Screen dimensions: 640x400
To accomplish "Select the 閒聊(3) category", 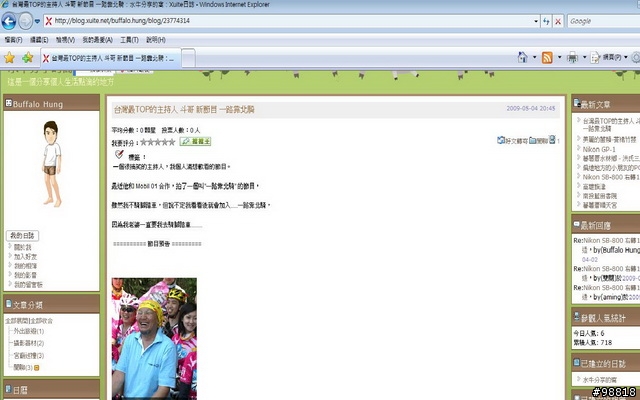I will click(23, 367).
